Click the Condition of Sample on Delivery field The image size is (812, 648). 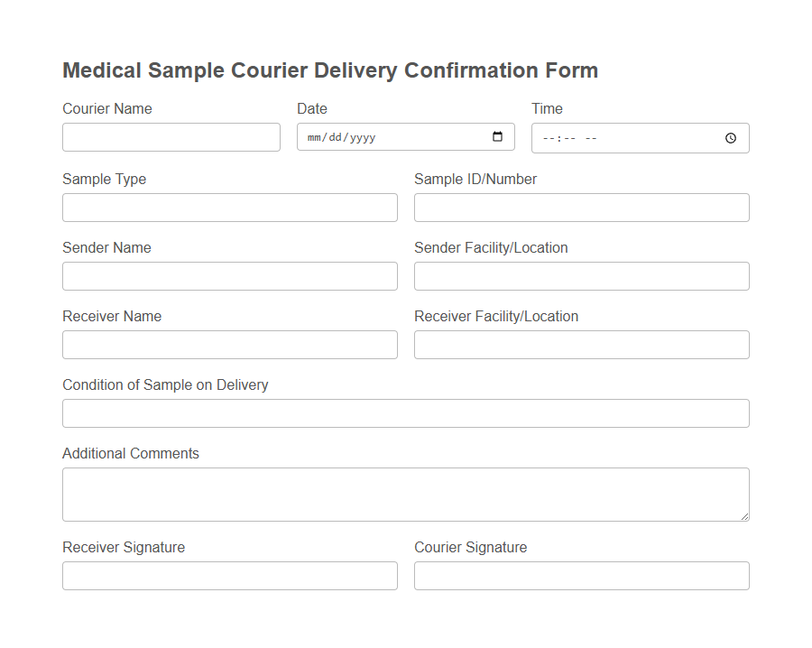pos(405,412)
